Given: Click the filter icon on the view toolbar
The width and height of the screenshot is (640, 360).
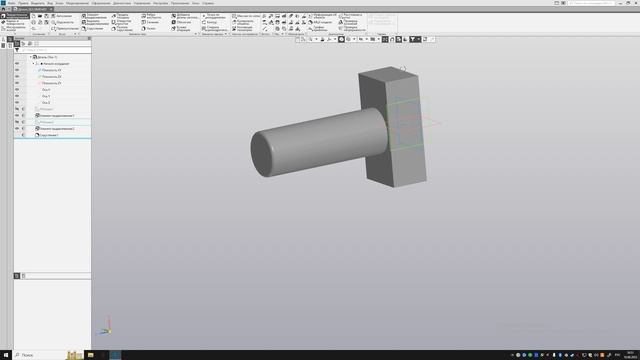Looking at the screenshot, I should pos(413,39).
